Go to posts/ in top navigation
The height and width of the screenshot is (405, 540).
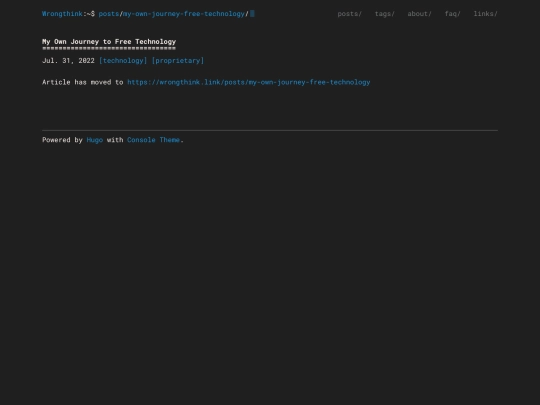pyautogui.click(x=350, y=14)
